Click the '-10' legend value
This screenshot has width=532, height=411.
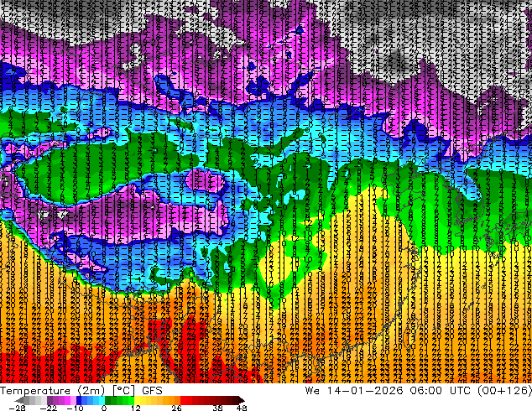[75, 408]
